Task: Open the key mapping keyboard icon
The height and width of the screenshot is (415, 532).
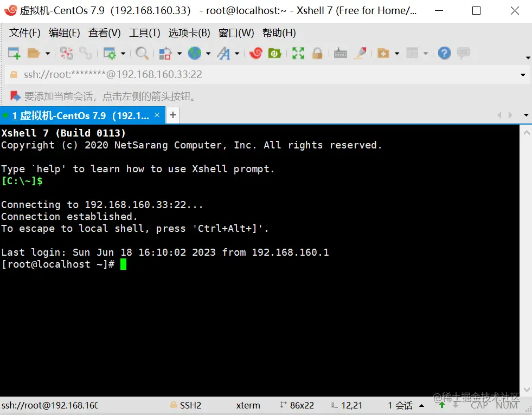Action: tap(341, 54)
